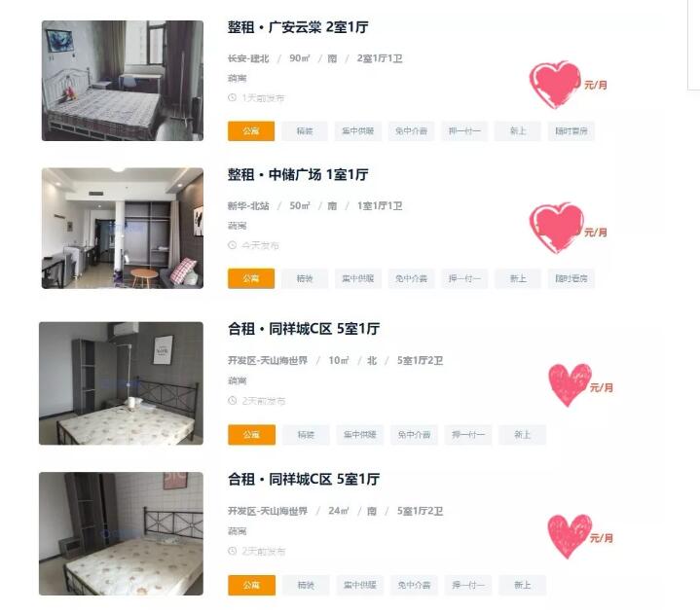View photo of the 10㎡ 同祥城C区 room

pos(121,383)
